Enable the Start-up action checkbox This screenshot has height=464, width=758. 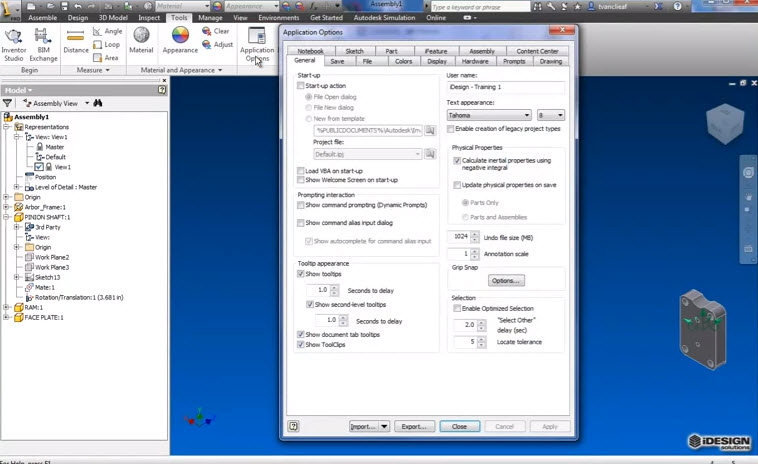pos(301,86)
